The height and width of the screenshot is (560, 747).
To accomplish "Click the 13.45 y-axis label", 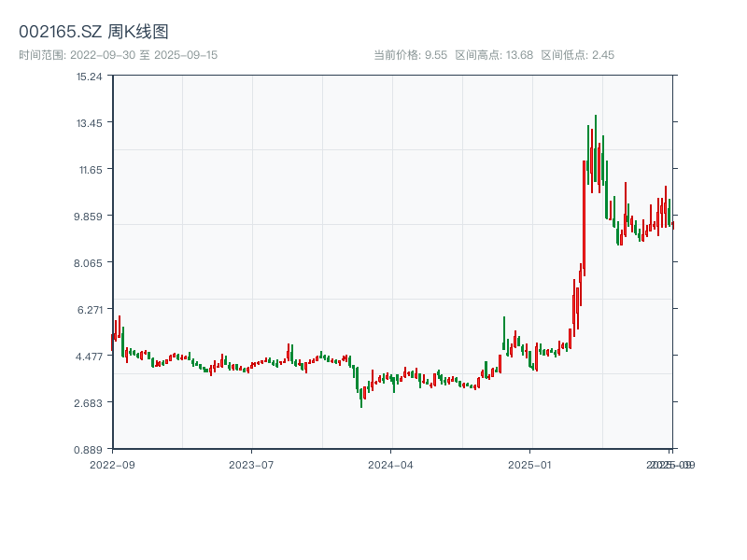I will point(90,123).
